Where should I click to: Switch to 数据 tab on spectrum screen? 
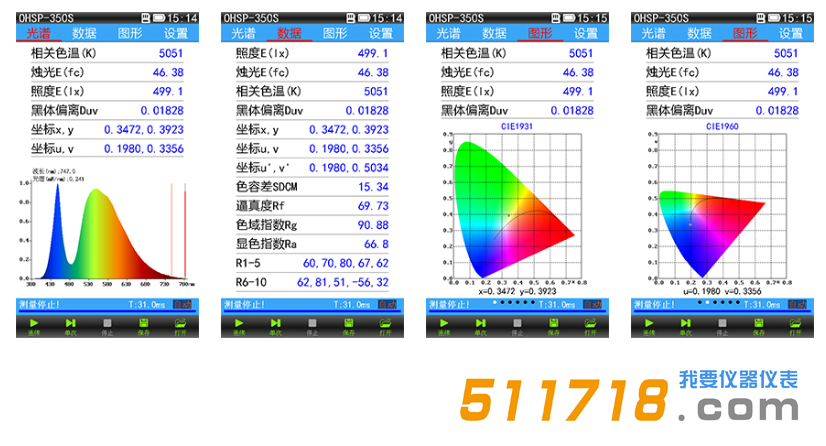point(84,34)
